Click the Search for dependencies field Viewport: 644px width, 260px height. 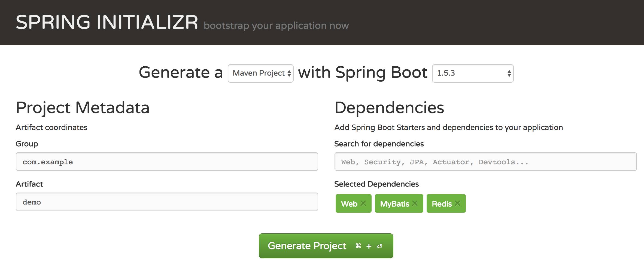(485, 162)
